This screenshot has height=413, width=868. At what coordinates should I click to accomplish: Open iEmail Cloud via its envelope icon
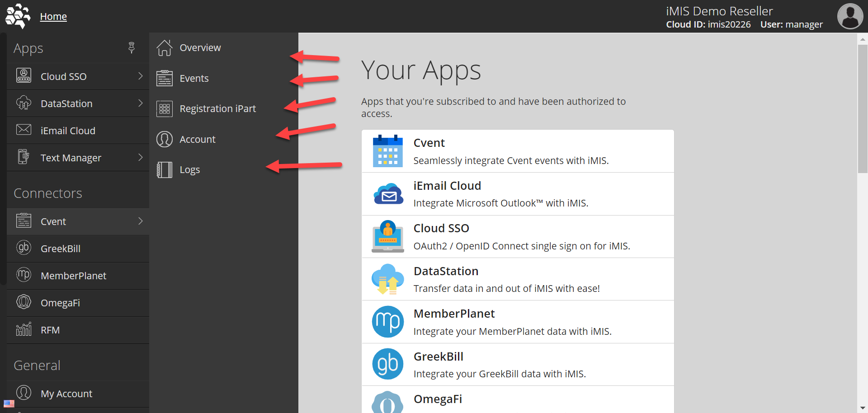coord(24,130)
